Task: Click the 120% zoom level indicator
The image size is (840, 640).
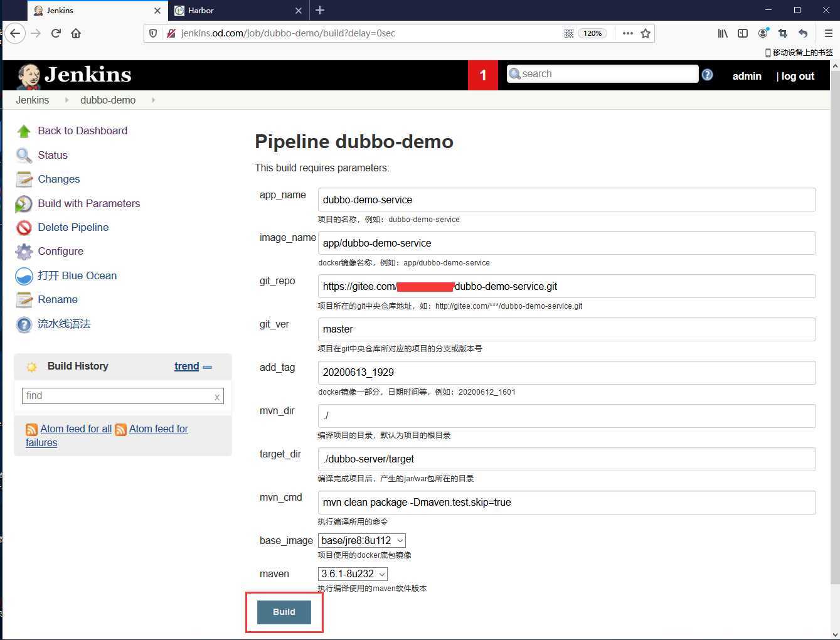Action: (592, 33)
